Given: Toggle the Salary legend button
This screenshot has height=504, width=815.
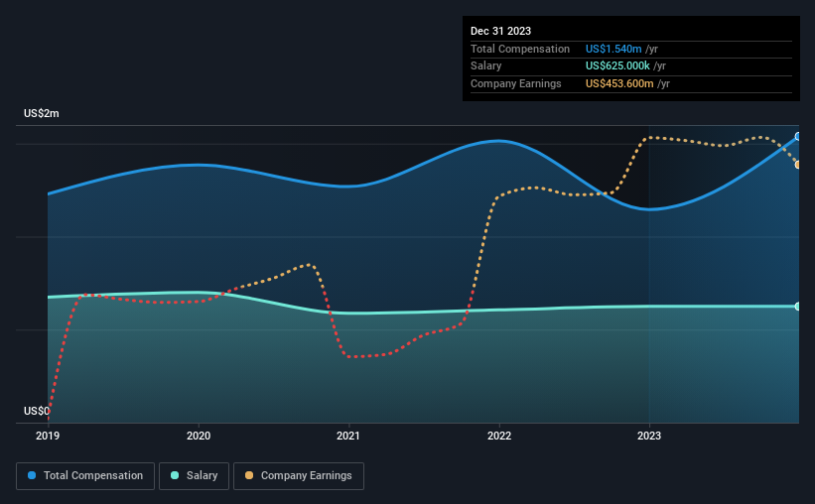Looking at the screenshot, I should [x=194, y=476].
